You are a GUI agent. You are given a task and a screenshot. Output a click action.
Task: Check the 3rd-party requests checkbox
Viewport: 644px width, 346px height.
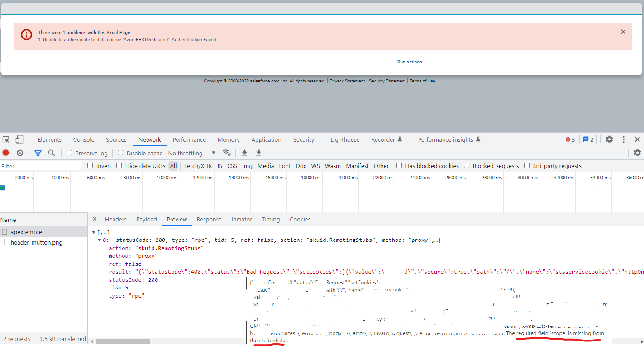pos(527,165)
